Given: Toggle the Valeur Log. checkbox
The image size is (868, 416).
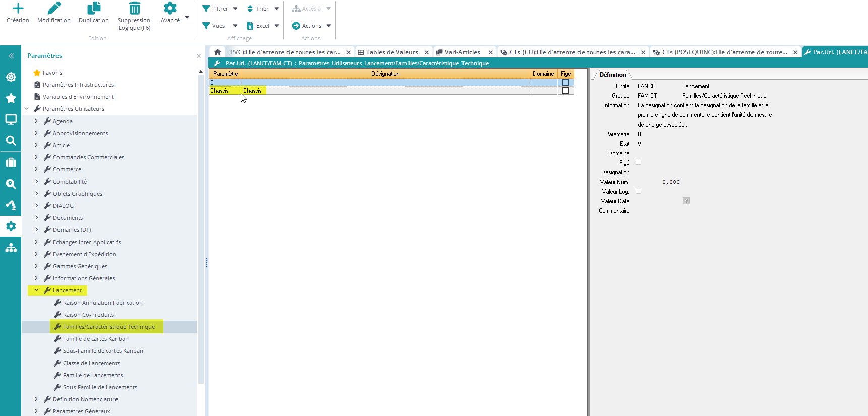Looking at the screenshot, I should click(x=639, y=191).
